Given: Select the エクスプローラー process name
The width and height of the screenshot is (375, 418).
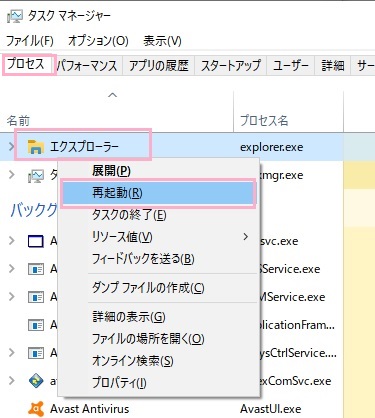Looking at the screenshot, I should coord(84,147).
